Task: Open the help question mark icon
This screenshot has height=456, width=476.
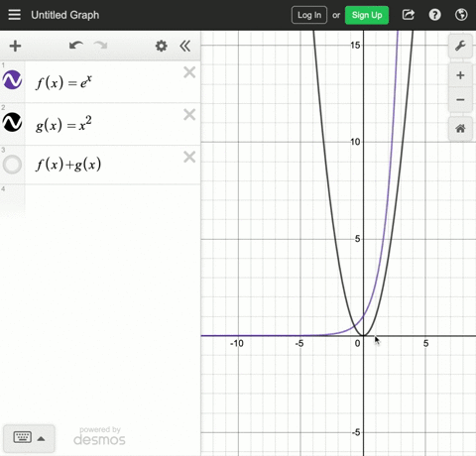Action: click(x=434, y=15)
